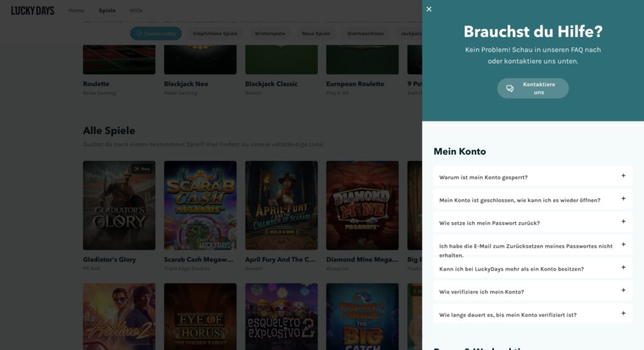Open Scarab Cash Megaways game thumbnail
Screen dimensions: 644x350
tap(200, 205)
